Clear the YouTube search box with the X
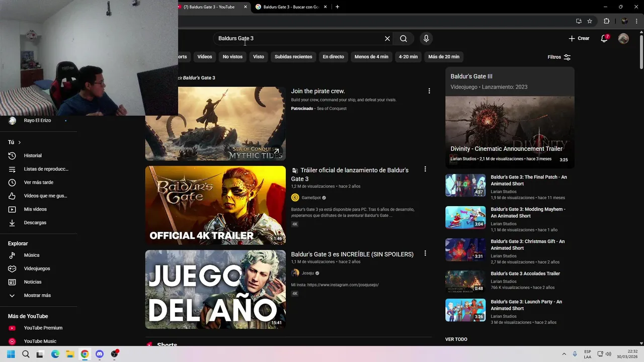The height and width of the screenshot is (362, 644). (x=387, y=39)
